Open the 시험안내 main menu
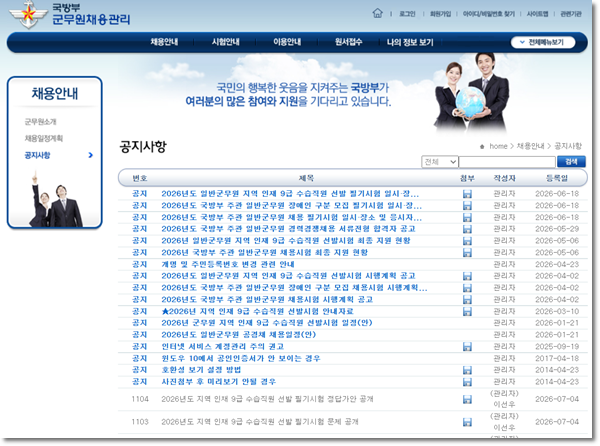This screenshot has height=446, width=600. (x=225, y=42)
